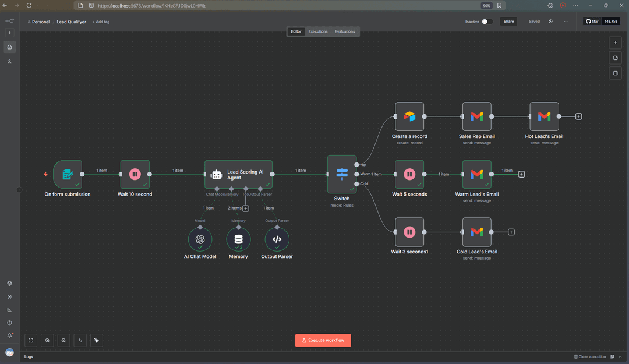This screenshot has width=629, height=364.
Task: Click the zoom in canvas button
Action: tap(48, 340)
